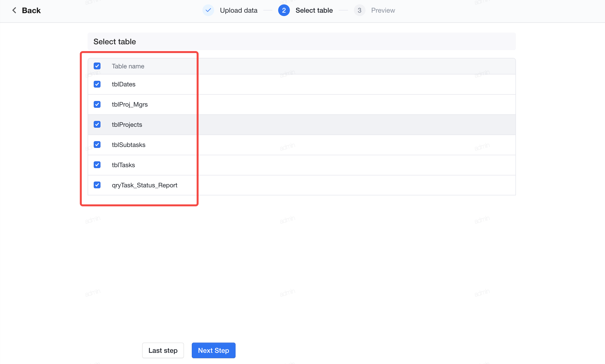Select the Select table step label
Viewport: 605px width, 364px height.
pyautogui.click(x=314, y=10)
